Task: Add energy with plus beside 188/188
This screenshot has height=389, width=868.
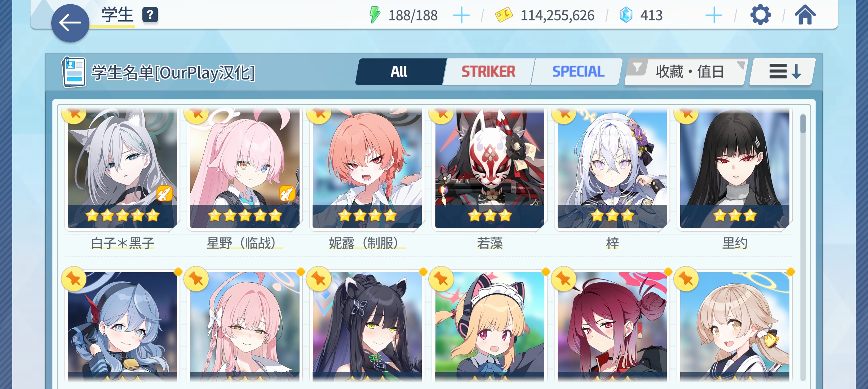Action: [461, 15]
